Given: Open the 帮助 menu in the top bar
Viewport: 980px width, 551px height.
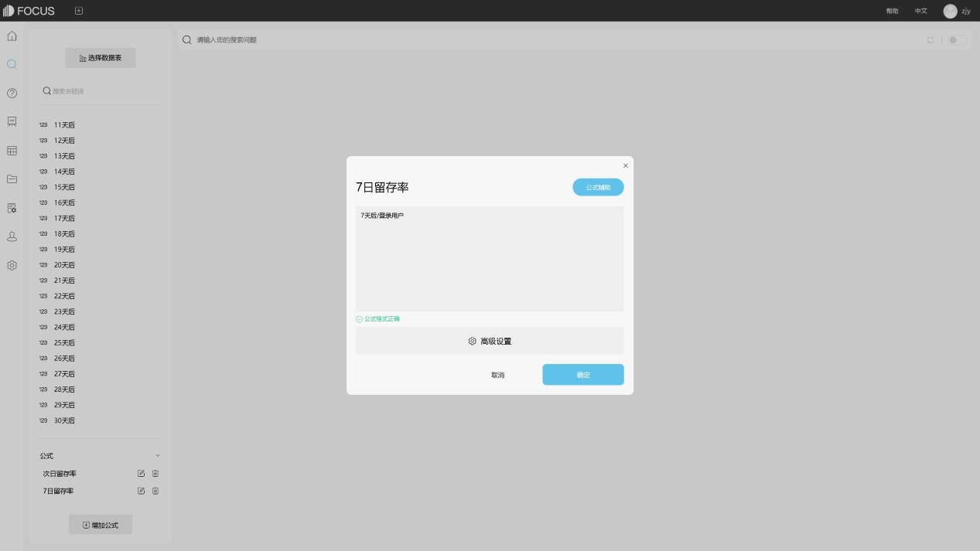Looking at the screenshot, I should (891, 11).
